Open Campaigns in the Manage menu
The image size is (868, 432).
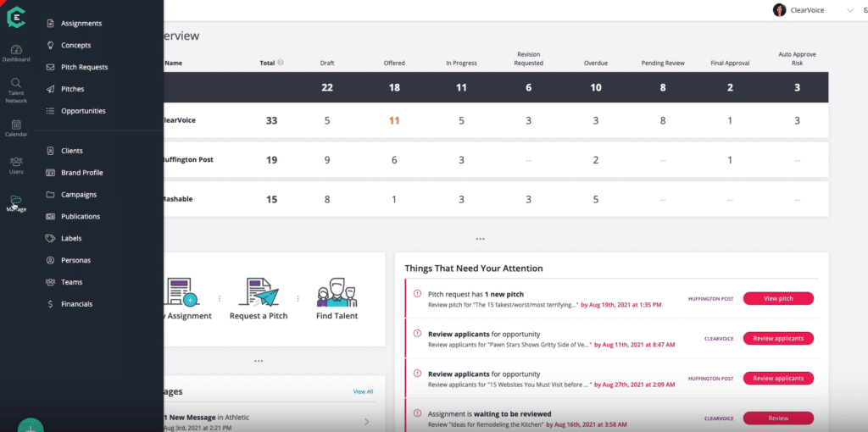point(79,195)
